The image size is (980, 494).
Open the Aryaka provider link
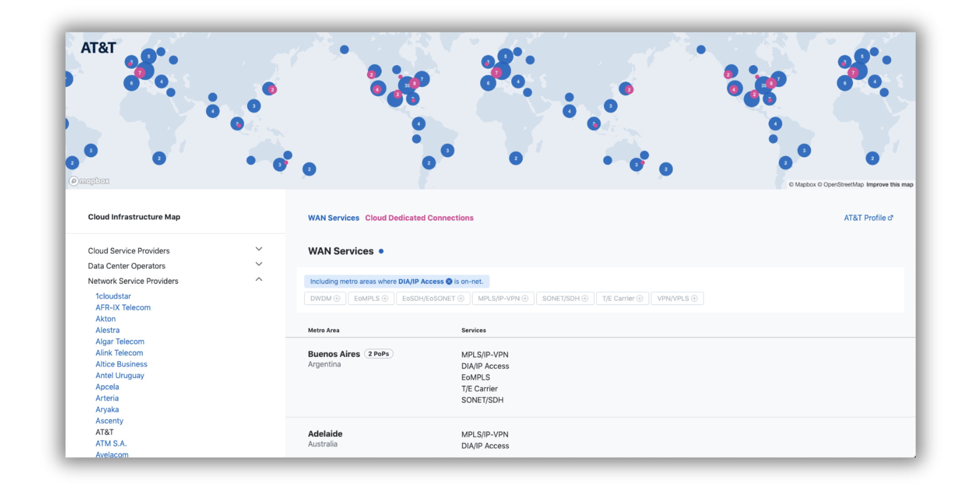[107, 409]
